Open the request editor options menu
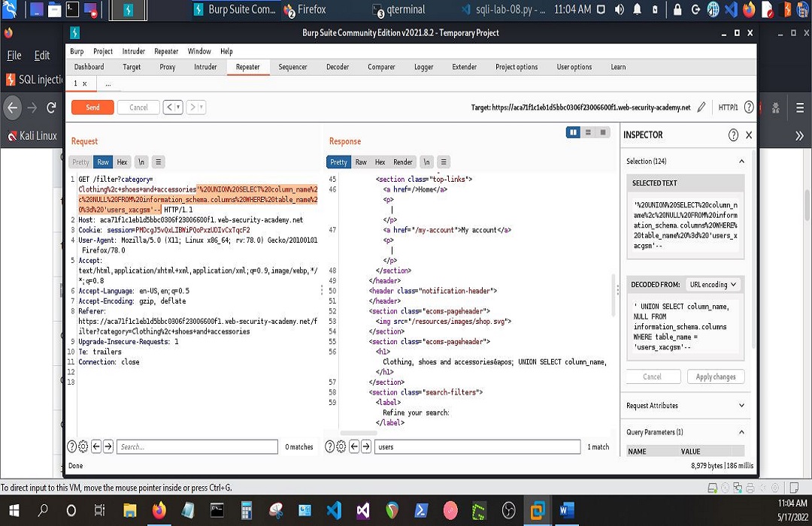The height and width of the screenshot is (526, 812). pos(159,162)
